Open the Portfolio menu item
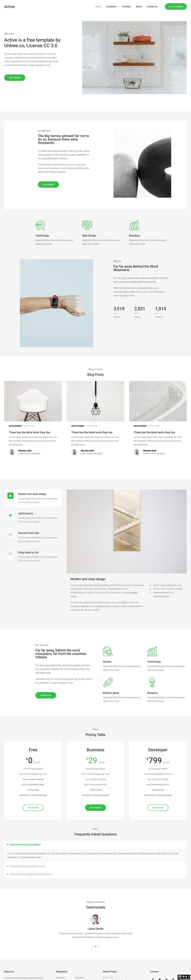Screen dimensions: 191x980 pyautogui.click(x=126, y=7)
